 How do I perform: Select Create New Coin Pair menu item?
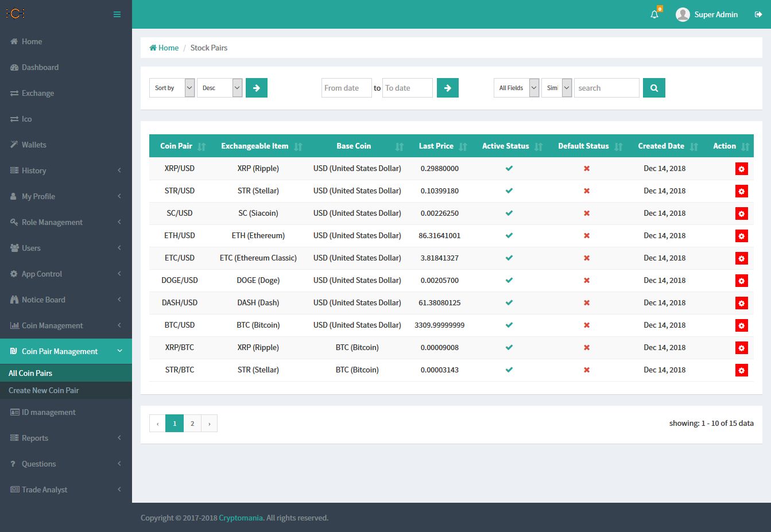point(44,390)
